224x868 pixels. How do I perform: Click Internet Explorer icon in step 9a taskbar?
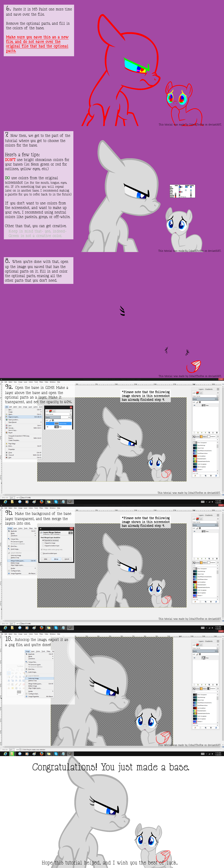pyautogui.click(x=5, y=502)
